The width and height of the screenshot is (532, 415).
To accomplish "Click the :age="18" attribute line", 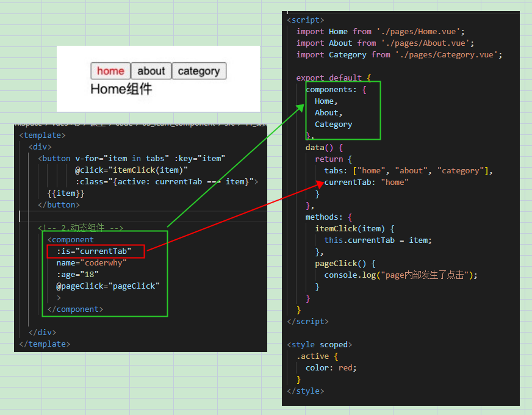I will click(x=77, y=275).
